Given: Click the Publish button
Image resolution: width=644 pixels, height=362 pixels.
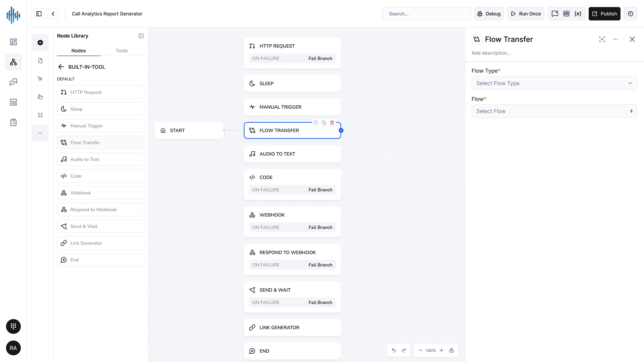Looking at the screenshot, I should point(605,14).
